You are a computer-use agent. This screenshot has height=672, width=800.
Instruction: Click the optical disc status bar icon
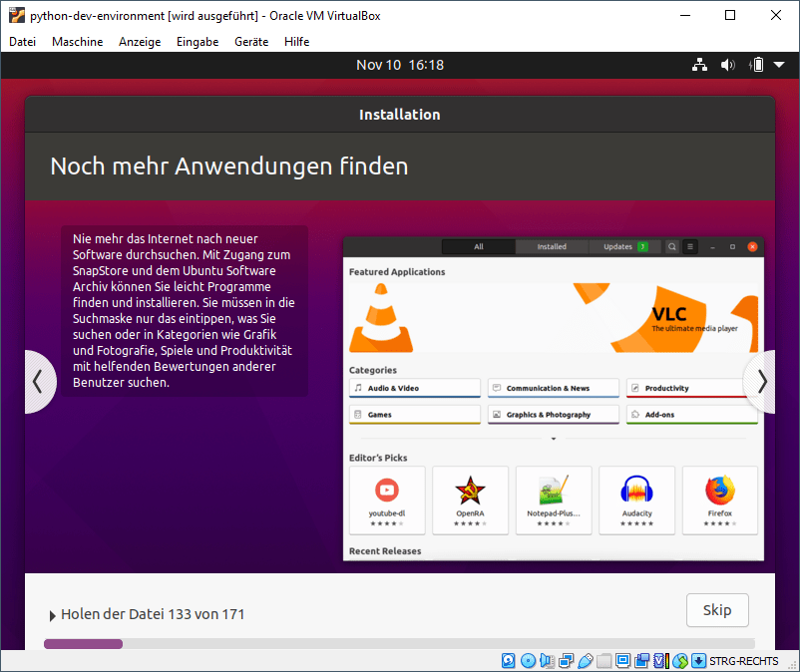(528, 660)
